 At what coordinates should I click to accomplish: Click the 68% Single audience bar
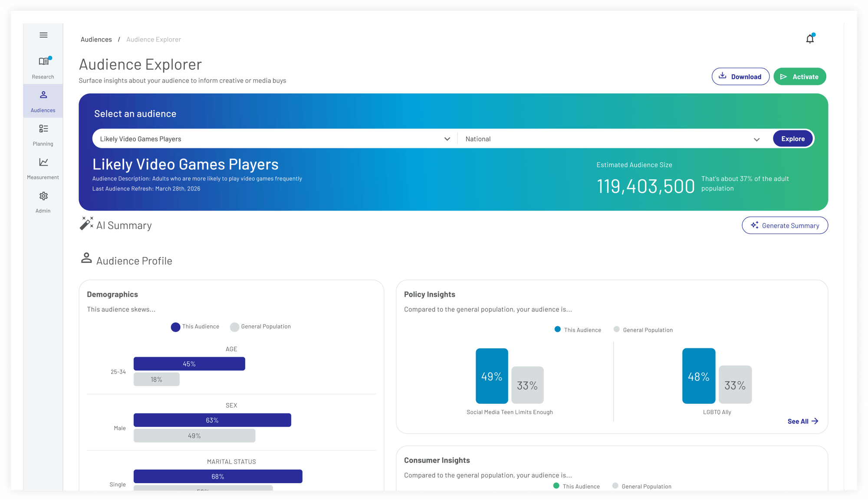coord(218,476)
